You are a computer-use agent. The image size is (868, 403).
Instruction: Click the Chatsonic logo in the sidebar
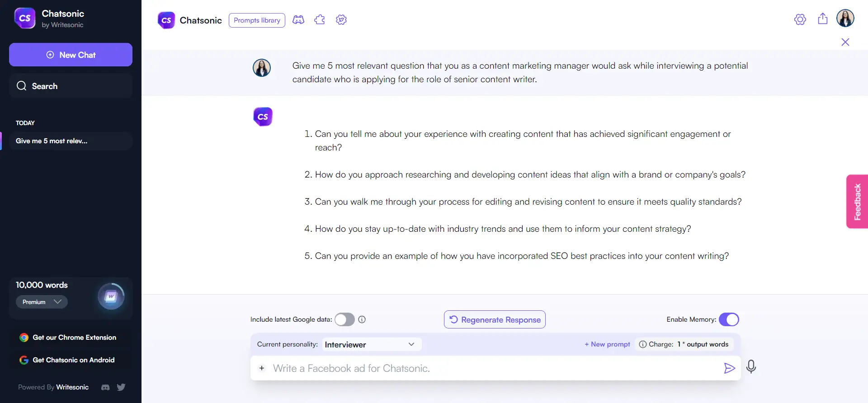(25, 19)
